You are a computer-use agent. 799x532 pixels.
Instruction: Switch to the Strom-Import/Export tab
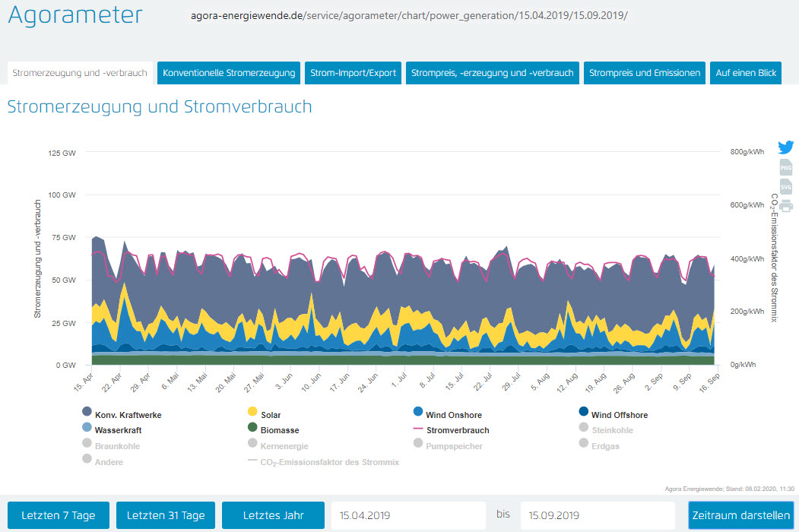tap(353, 73)
